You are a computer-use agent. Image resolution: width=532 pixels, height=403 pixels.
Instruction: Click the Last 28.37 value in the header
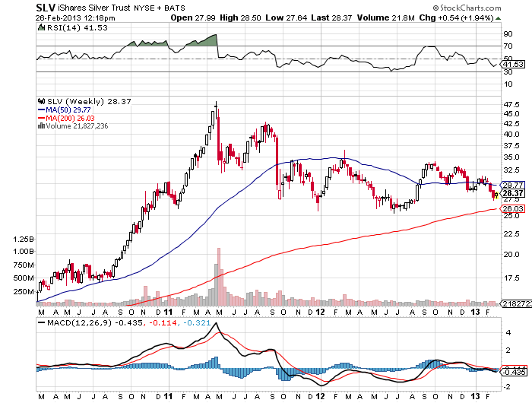pyautogui.click(x=331, y=17)
